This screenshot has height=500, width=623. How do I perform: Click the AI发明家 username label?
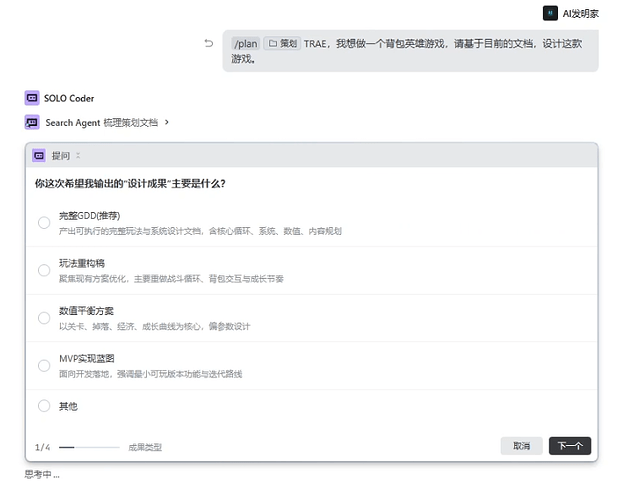(x=580, y=13)
